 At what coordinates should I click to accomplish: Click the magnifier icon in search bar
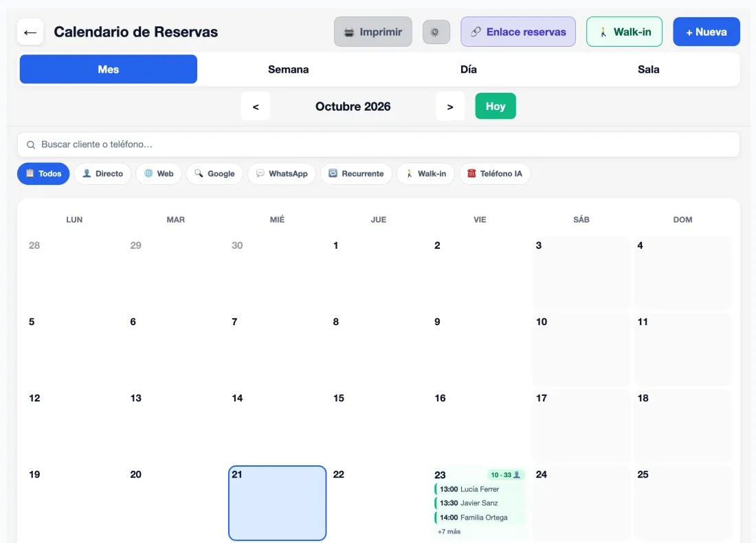pos(31,144)
